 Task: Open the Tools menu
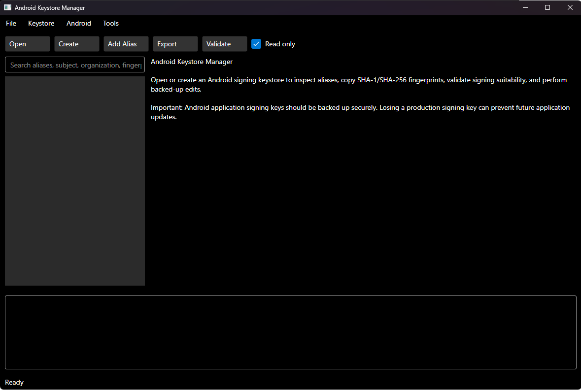point(111,23)
